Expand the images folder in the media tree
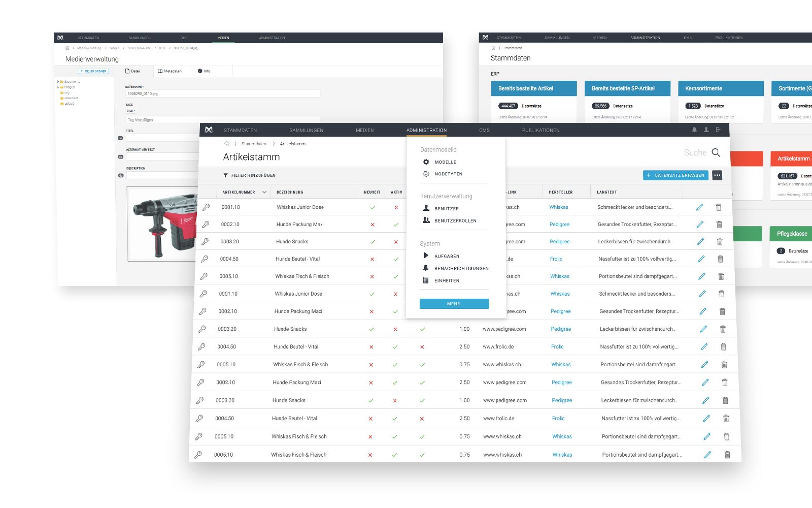The height and width of the screenshot is (508, 812). click(x=58, y=87)
